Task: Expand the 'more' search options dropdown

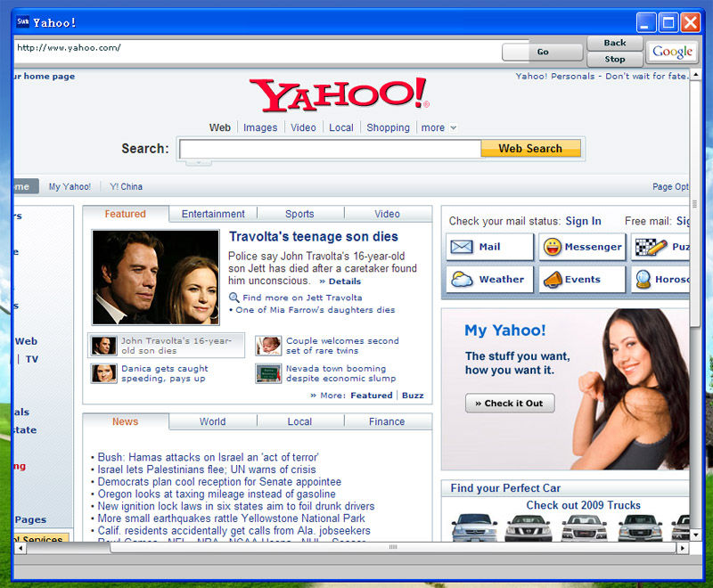Action: coord(438,127)
